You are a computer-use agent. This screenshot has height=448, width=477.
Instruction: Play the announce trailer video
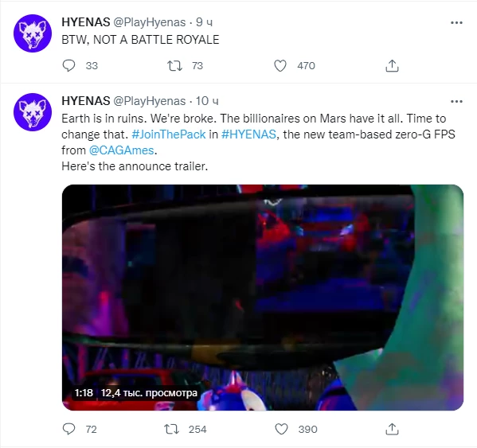point(263,298)
